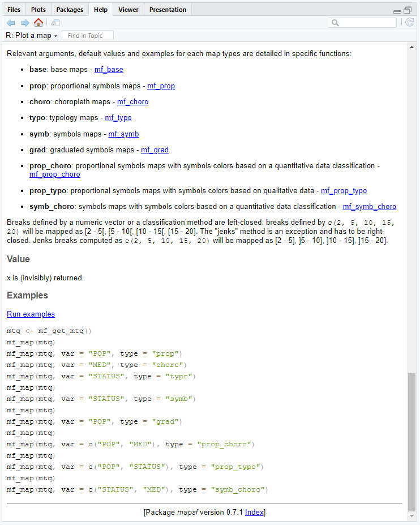Click the scroll up arrow of scrollbar

click(412, 48)
